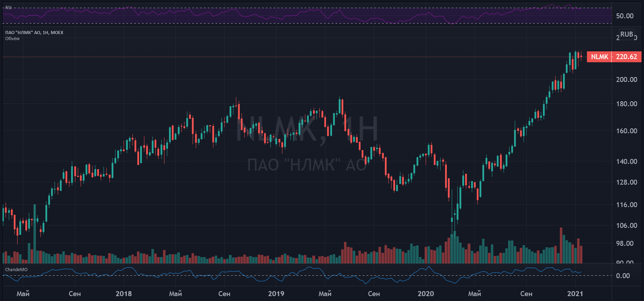Click the 106.00 price scale label
The height and width of the screenshot is (301, 644).
pos(626,225)
